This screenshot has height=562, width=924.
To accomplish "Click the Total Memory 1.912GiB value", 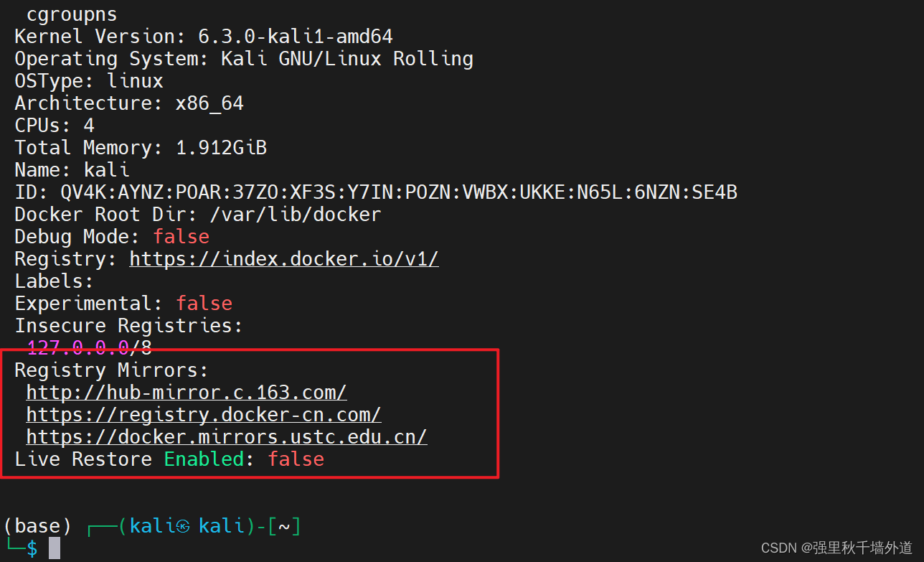I will click(x=221, y=148).
